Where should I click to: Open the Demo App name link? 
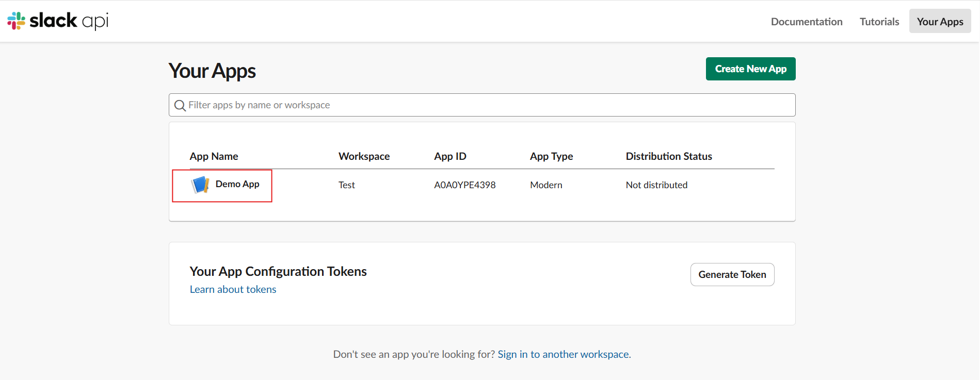pos(237,184)
